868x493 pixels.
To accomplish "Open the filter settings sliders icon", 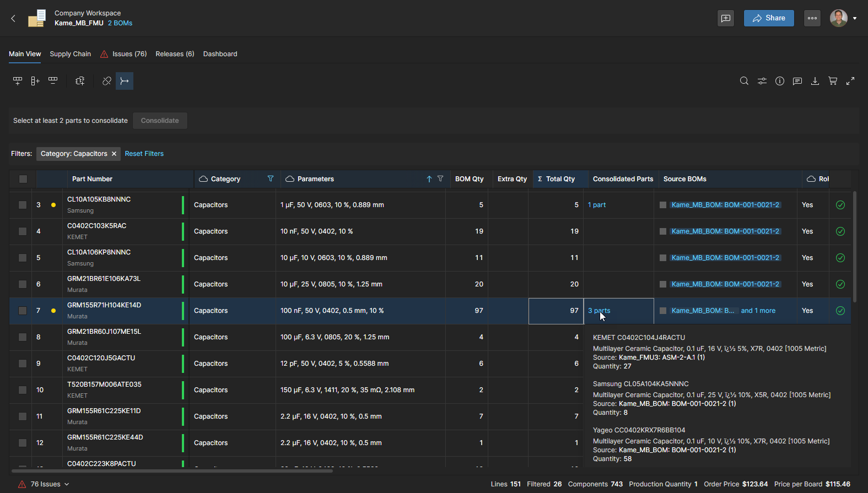I will [762, 81].
